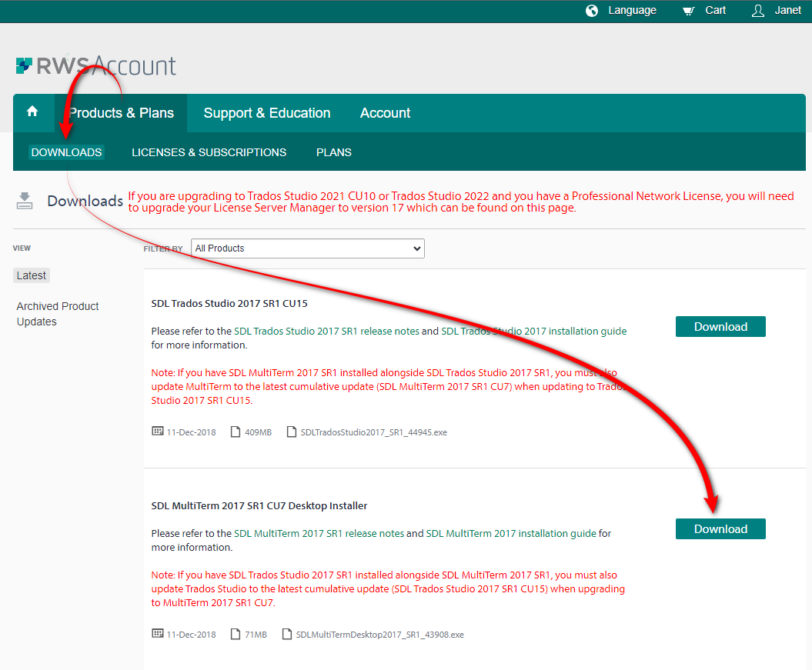This screenshot has width=812, height=670.
Task: Open SDL Trados Studio 2017 installation guide
Action: 534,331
